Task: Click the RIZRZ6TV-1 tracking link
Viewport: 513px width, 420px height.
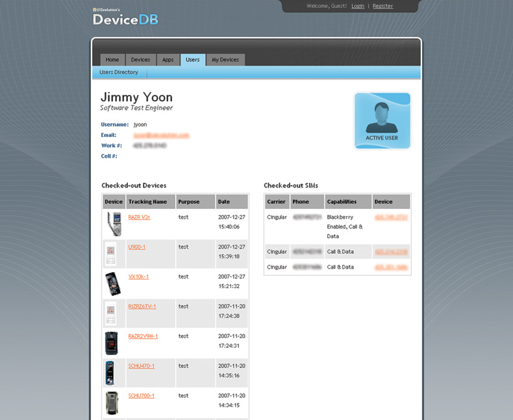Action: (x=142, y=306)
